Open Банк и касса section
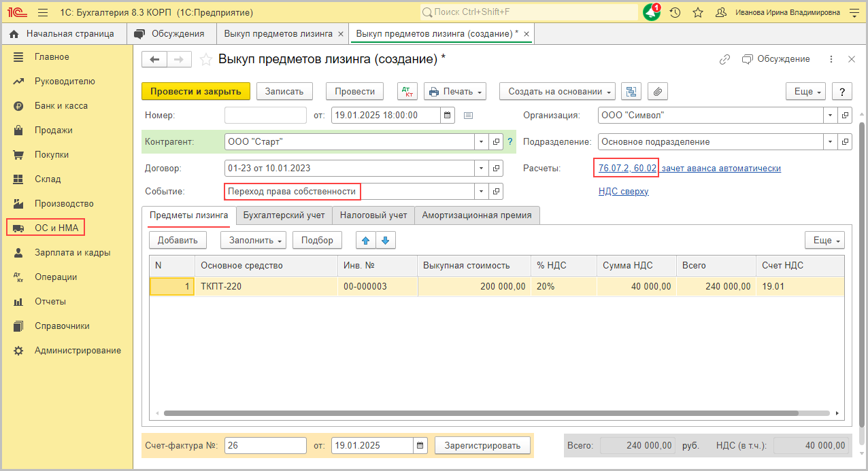The image size is (868, 471). coord(61,105)
